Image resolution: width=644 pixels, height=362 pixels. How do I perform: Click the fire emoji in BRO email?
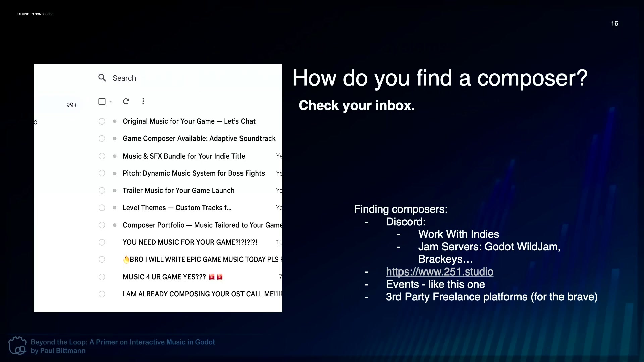point(126,260)
